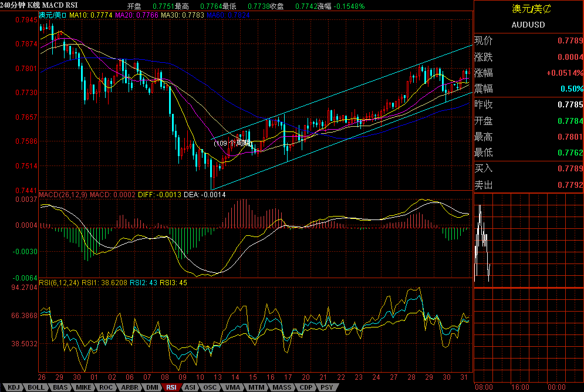
Task: Click the MACD(26,12,9) panel label
Action: pyautogui.click(x=63, y=194)
